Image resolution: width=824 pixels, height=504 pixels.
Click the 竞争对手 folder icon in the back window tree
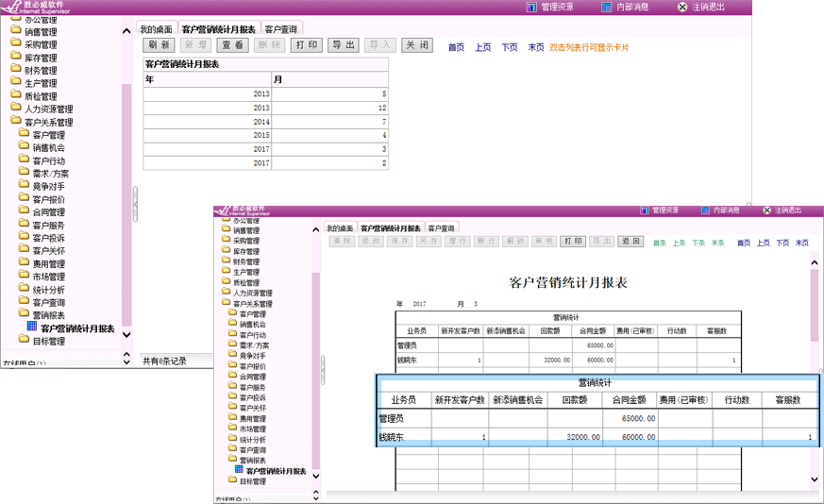point(24,185)
